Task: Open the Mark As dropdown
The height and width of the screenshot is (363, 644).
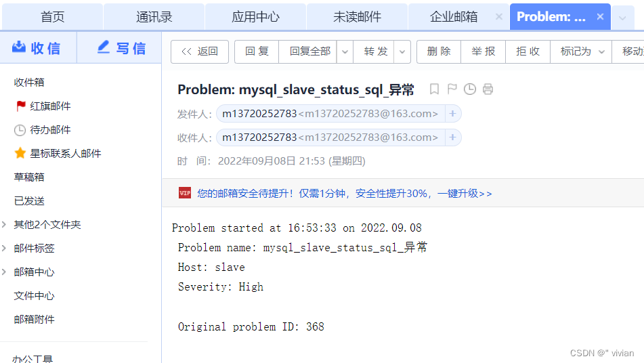Action: coord(581,51)
